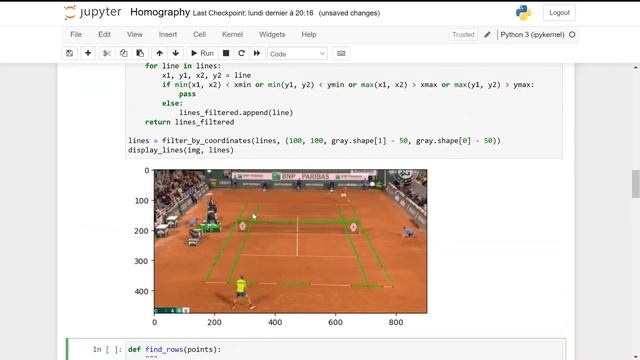Image resolution: width=640 pixels, height=360 pixels.
Task: Click the 'for line in lines:' code line
Action: point(183,66)
